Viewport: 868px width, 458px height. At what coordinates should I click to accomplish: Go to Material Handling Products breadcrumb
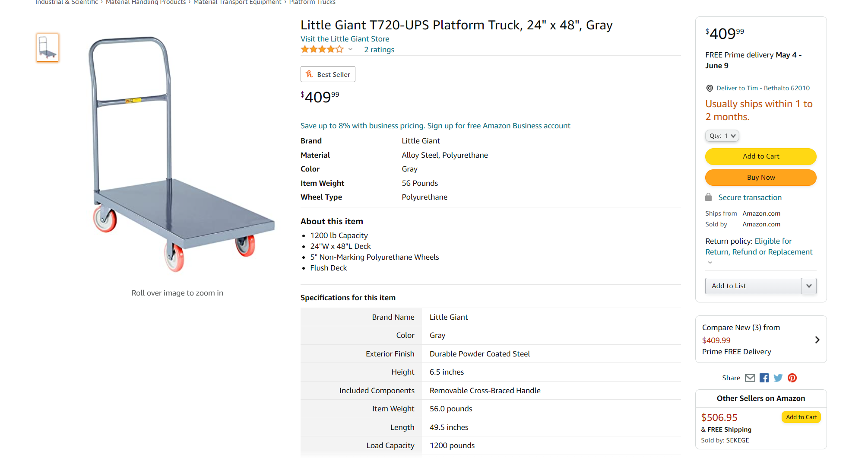click(x=146, y=2)
